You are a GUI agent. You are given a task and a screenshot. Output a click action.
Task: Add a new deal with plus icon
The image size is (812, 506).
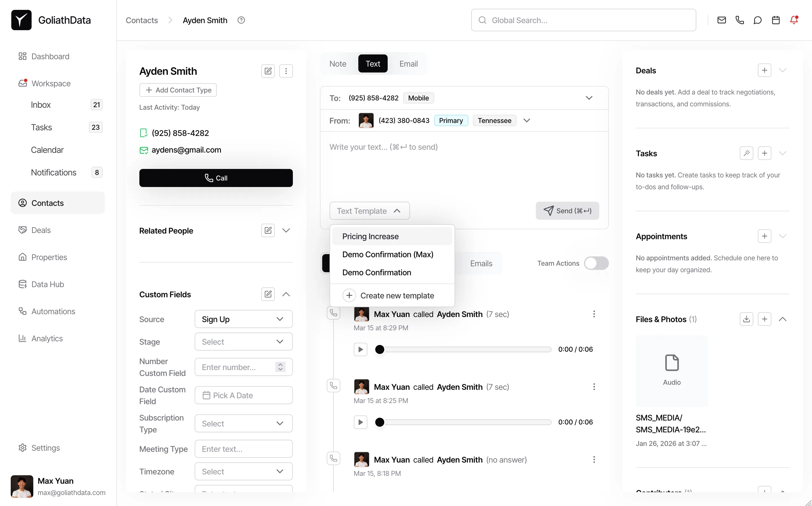click(764, 70)
